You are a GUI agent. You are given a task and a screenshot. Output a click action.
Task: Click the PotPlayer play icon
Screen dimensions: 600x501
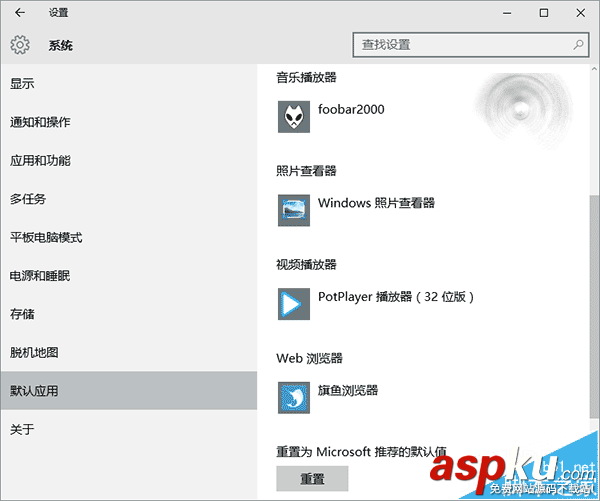pos(294,304)
